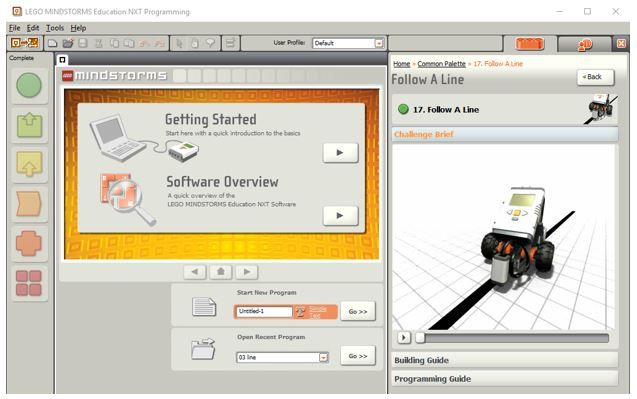Open the Sensor palette yellow arrow icon

tap(29, 164)
